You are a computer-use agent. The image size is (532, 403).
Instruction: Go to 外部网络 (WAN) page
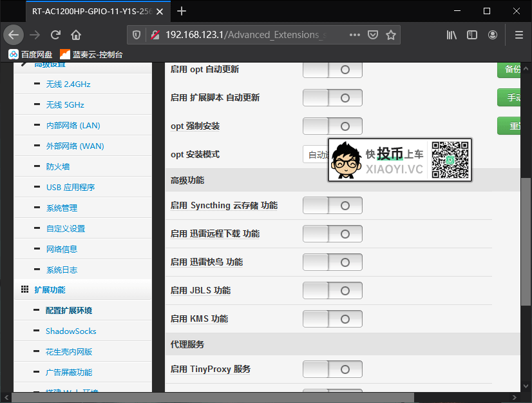pos(75,146)
